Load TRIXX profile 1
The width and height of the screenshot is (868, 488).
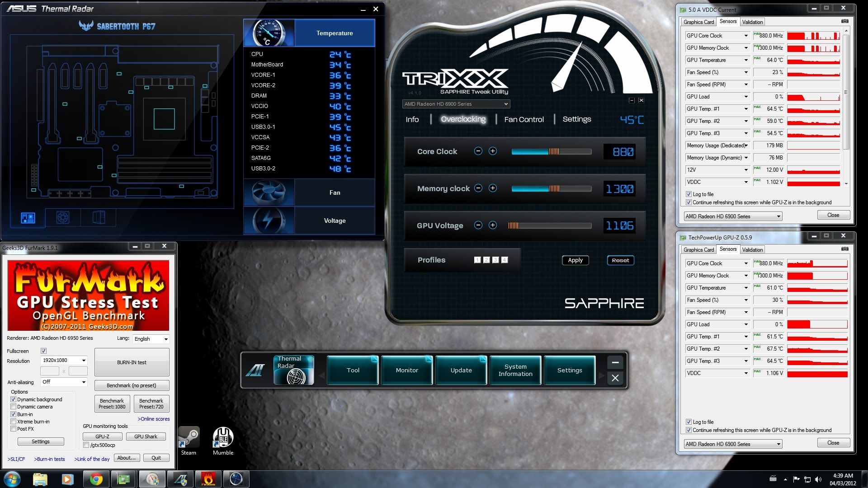click(x=477, y=260)
